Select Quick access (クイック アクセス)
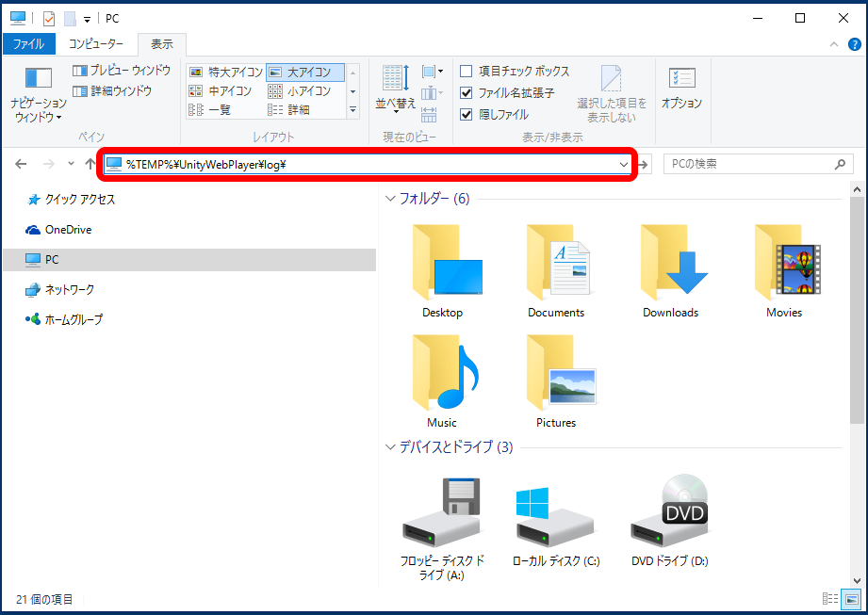The height and width of the screenshot is (615, 868). (71, 199)
